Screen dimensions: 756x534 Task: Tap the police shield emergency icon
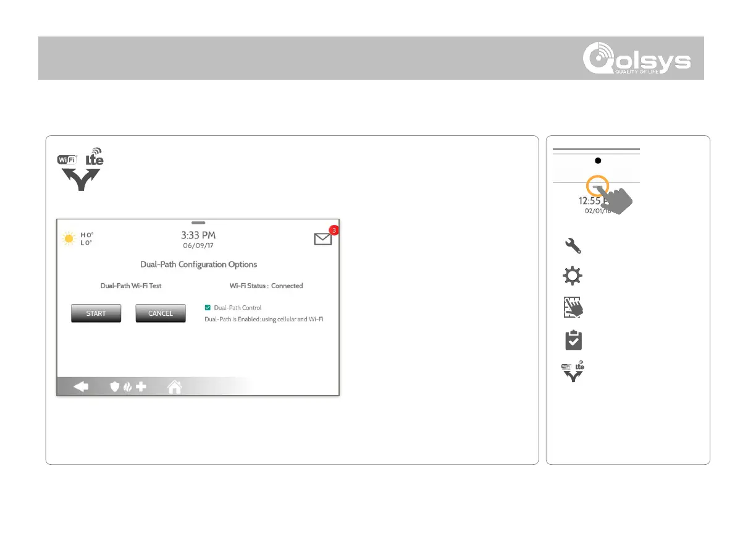point(114,387)
